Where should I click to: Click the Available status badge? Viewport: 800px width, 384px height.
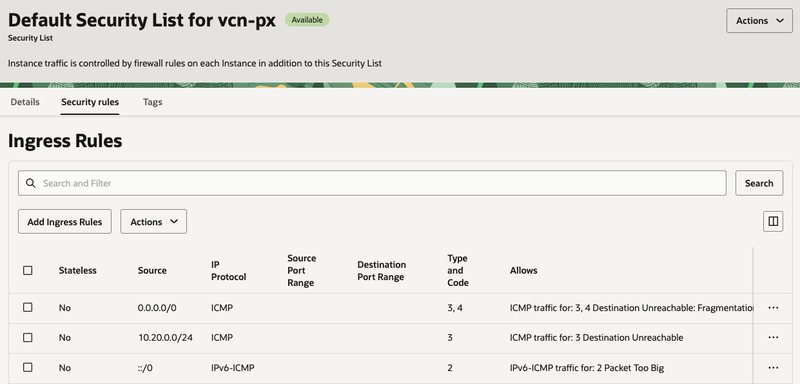(307, 20)
